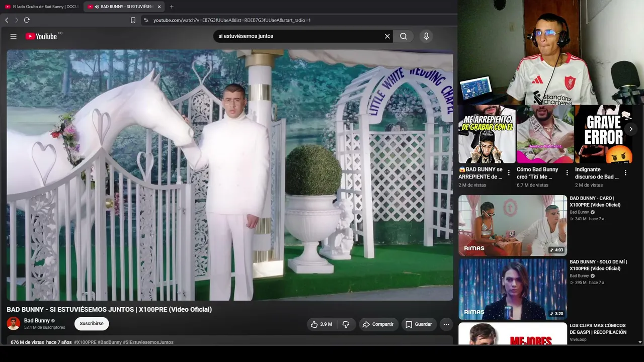The image size is (644, 362).
Task: Switch to the El lado Oculto de Bad Bunny tab
Action: click(41, 7)
